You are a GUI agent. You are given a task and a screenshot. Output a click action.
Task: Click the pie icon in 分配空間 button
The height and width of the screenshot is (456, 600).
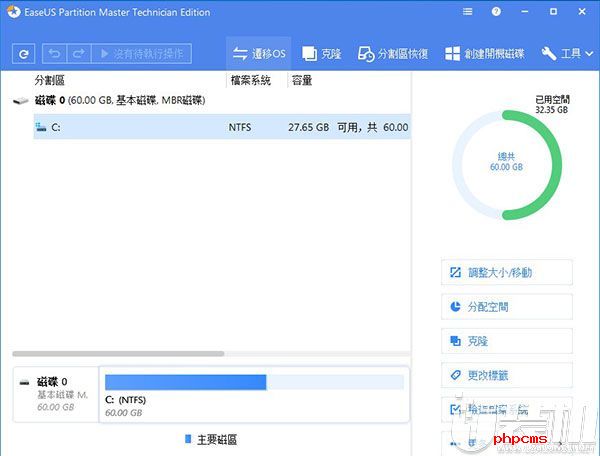click(455, 306)
